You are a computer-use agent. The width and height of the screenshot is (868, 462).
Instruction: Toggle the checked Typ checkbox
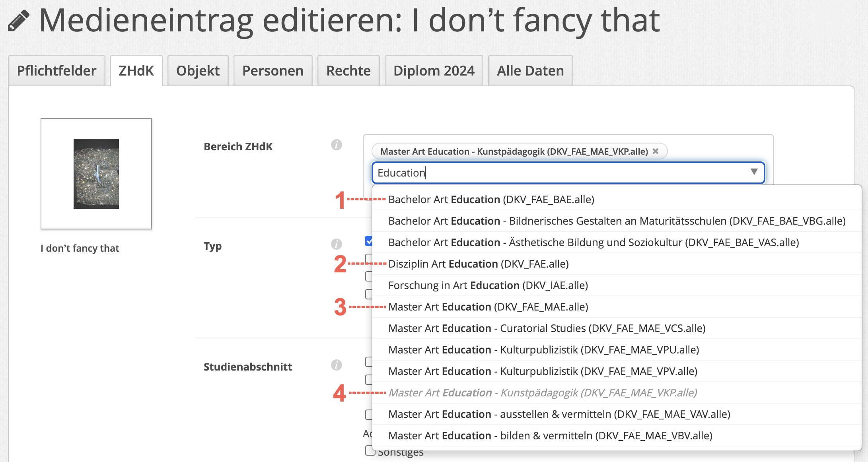coord(369,241)
